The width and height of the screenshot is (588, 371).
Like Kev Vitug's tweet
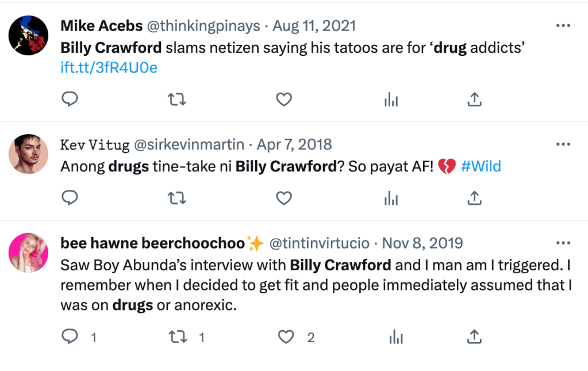tap(284, 198)
